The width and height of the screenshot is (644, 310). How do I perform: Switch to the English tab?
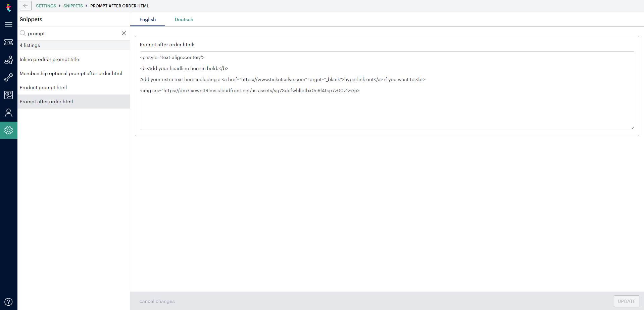tap(148, 19)
